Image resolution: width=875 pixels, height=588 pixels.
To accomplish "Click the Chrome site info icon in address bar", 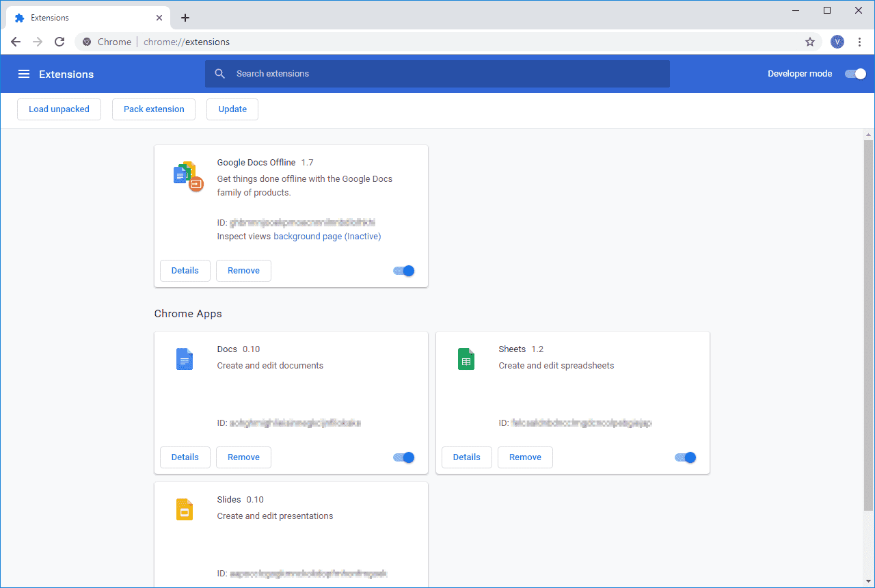I will pyautogui.click(x=87, y=42).
